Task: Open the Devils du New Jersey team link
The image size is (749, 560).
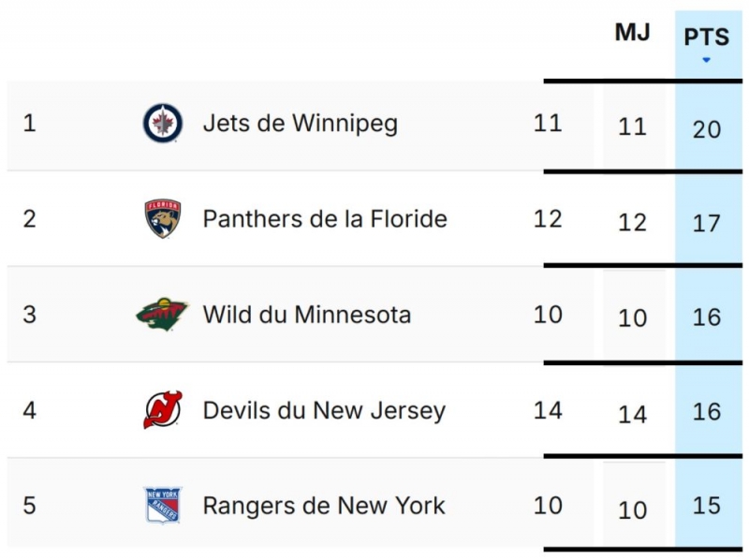Action: (x=324, y=410)
